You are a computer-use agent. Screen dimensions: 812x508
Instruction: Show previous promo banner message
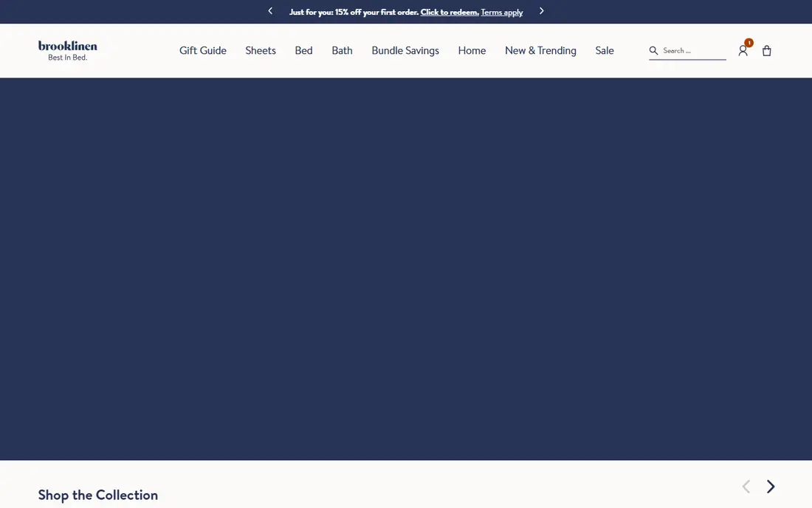(x=270, y=11)
